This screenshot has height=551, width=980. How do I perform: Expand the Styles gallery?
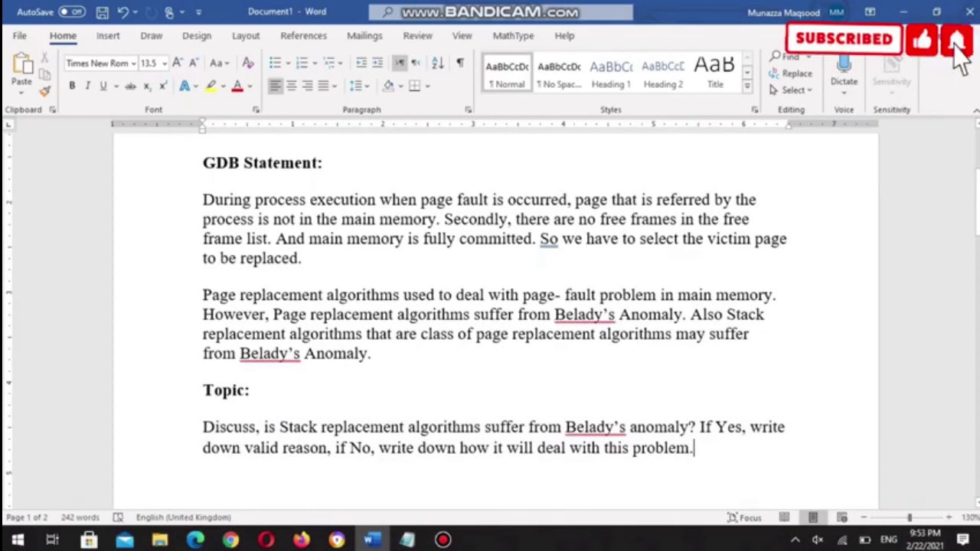(x=747, y=86)
